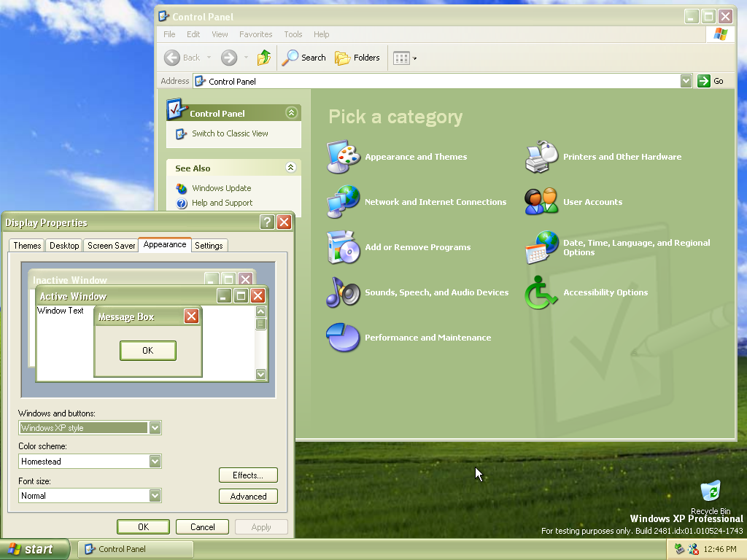Open User Accounts icon

click(x=542, y=202)
